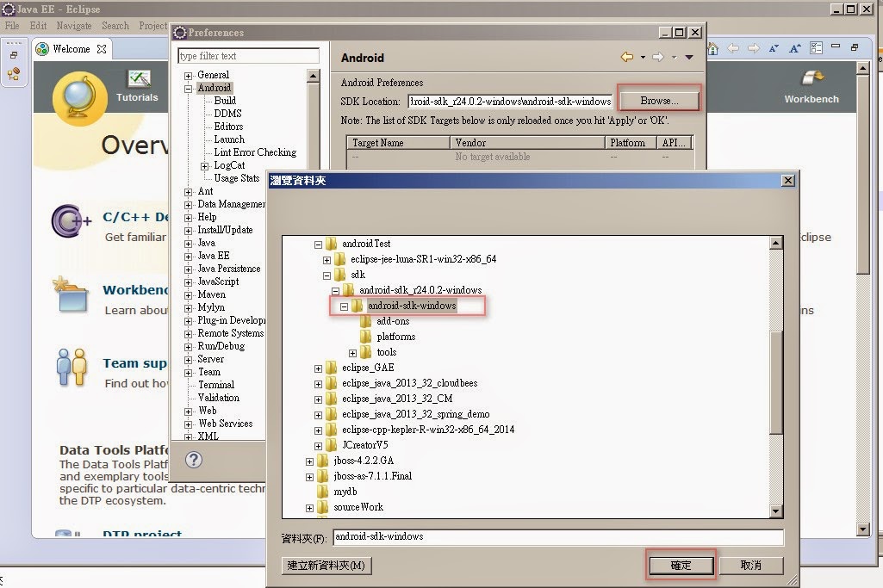Click the Workbench basics folder icon
This screenshot has height=588, width=883.
tap(71, 294)
